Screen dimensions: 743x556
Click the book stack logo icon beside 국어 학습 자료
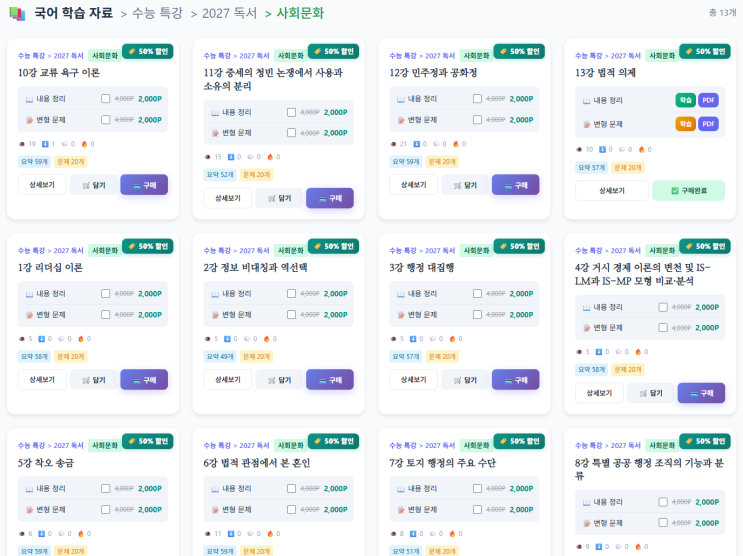tap(16, 14)
